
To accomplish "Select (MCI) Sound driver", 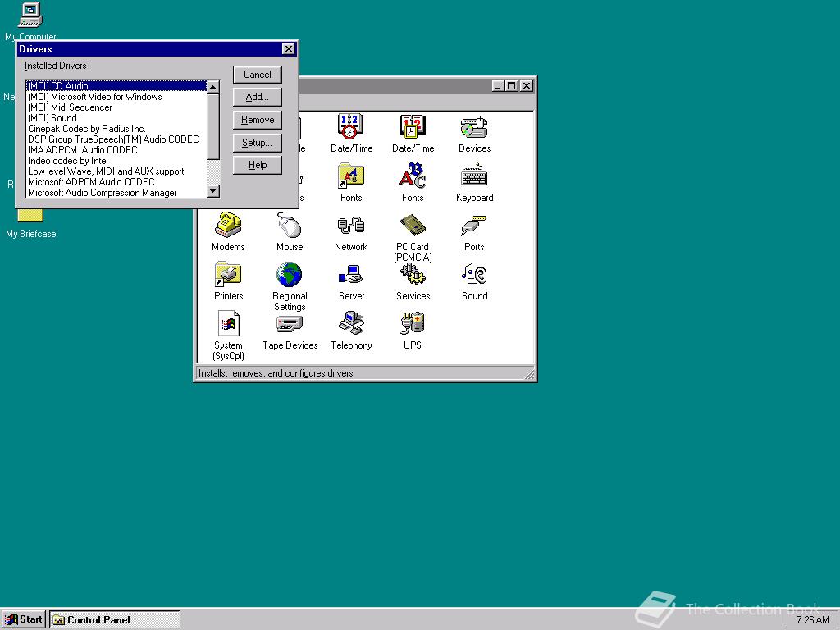I will tap(116, 118).
